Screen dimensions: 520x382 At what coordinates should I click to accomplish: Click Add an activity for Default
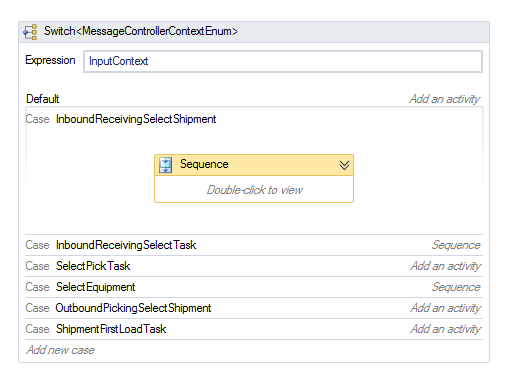pos(445,99)
